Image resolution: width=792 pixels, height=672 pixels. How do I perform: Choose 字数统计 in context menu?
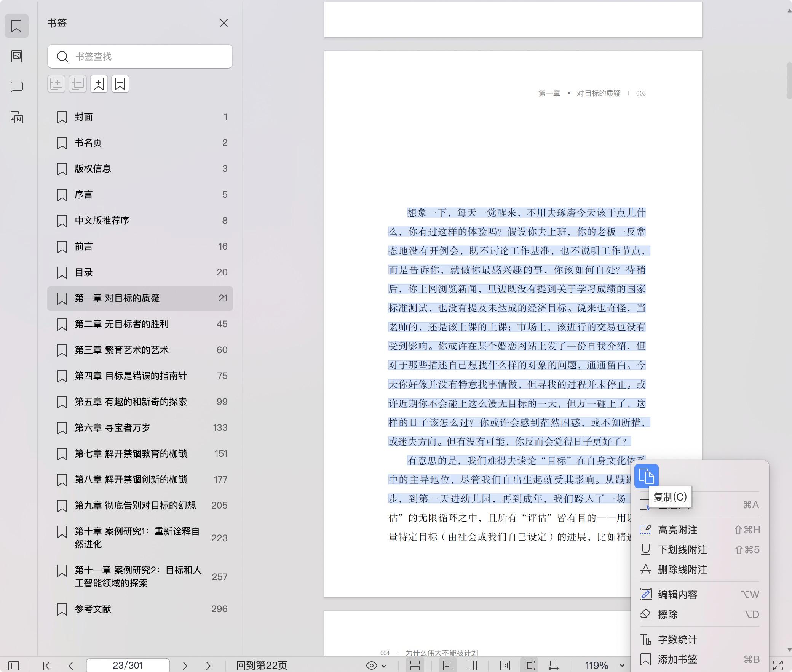[x=677, y=640]
